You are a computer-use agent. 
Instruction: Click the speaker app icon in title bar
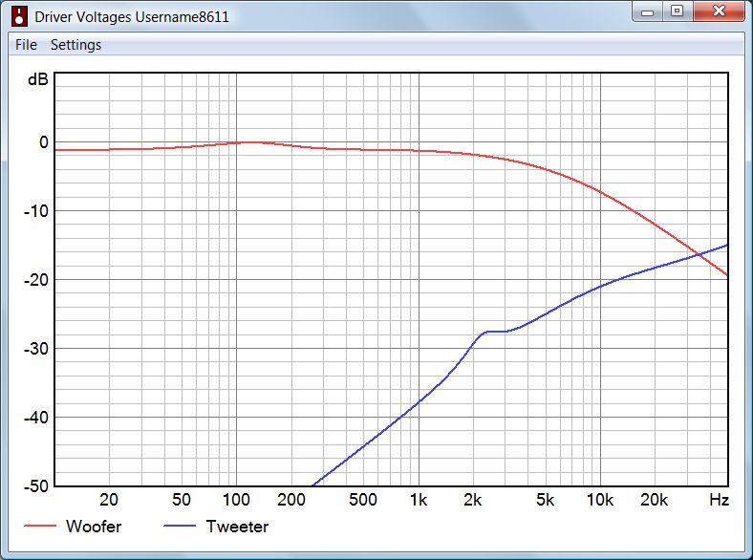pyautogui.click(x=19, y=16)
